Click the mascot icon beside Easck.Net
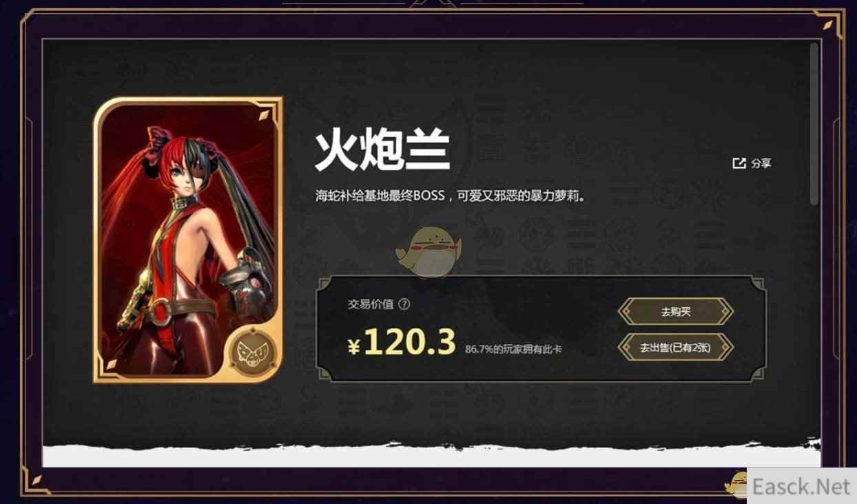The height and width of the screenshot is (504, 857). pos(736,485)
